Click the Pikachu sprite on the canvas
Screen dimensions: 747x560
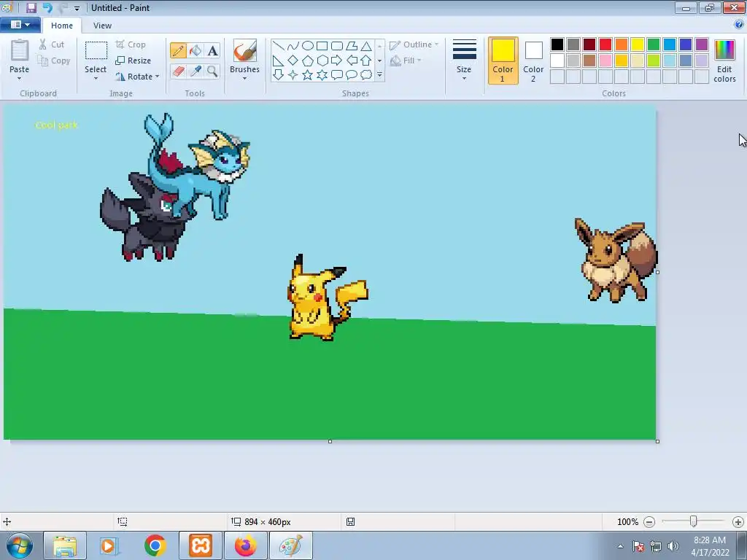[328, 297]
